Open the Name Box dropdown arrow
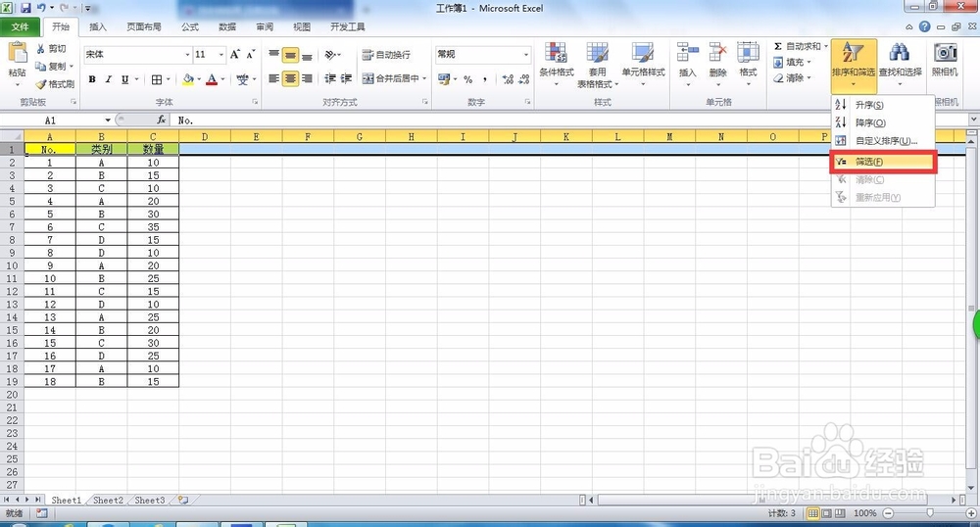Screen dimensions: 980x527 pos(108,120)
